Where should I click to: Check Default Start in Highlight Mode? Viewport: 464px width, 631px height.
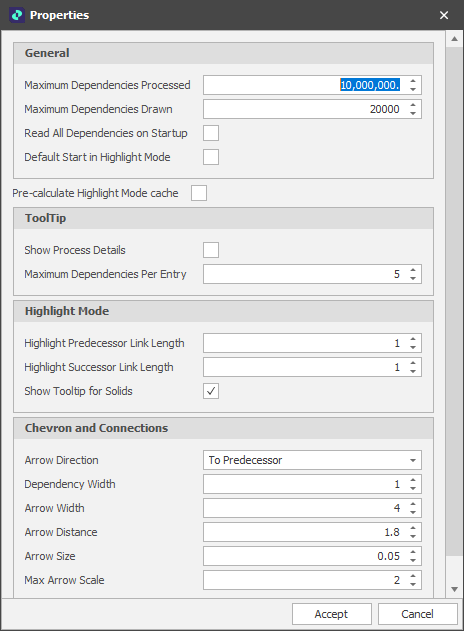coord(211,157)
